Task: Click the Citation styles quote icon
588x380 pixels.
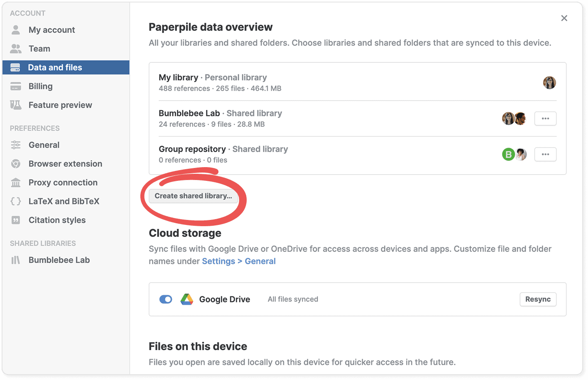Action: 16,220
